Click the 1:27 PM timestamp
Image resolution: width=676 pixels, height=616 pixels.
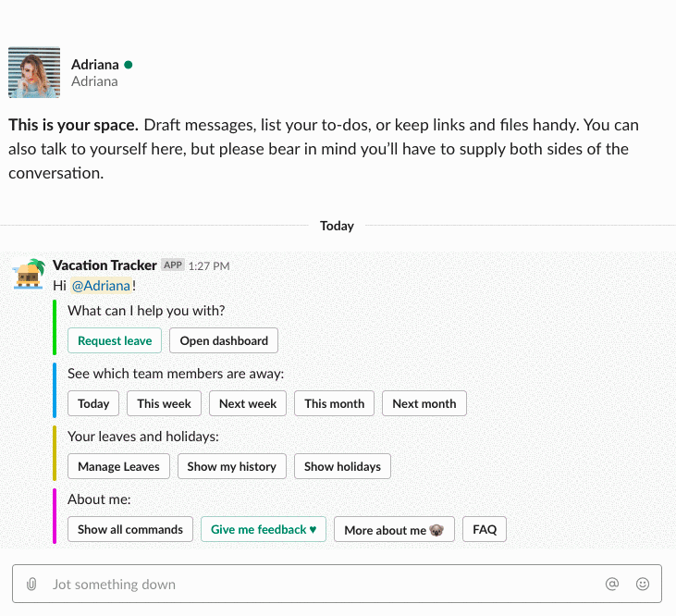[x=209, y=266]
